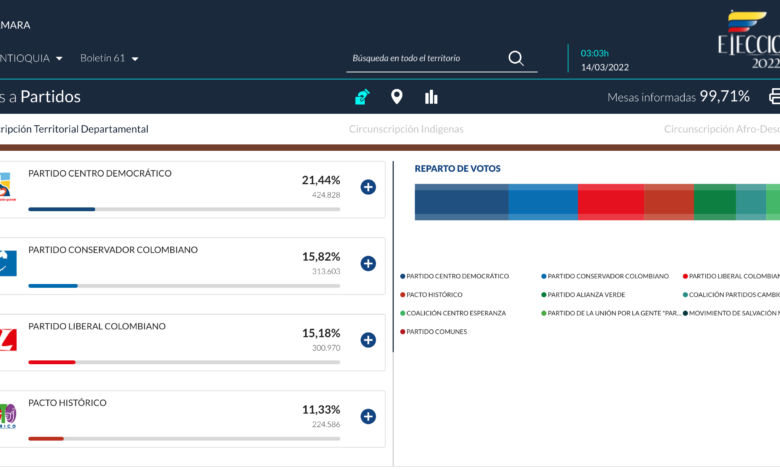
Task: Open the Antioquia department dropdown
Action: (x=32, y=58)
